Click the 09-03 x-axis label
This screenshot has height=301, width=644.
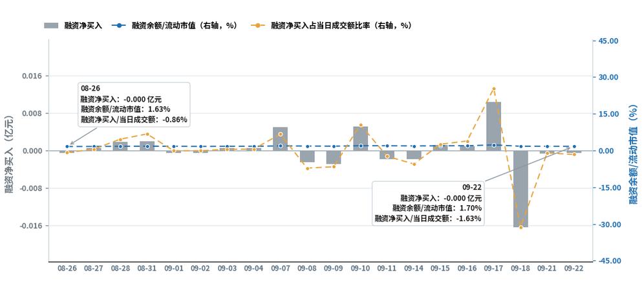(227, 268)
